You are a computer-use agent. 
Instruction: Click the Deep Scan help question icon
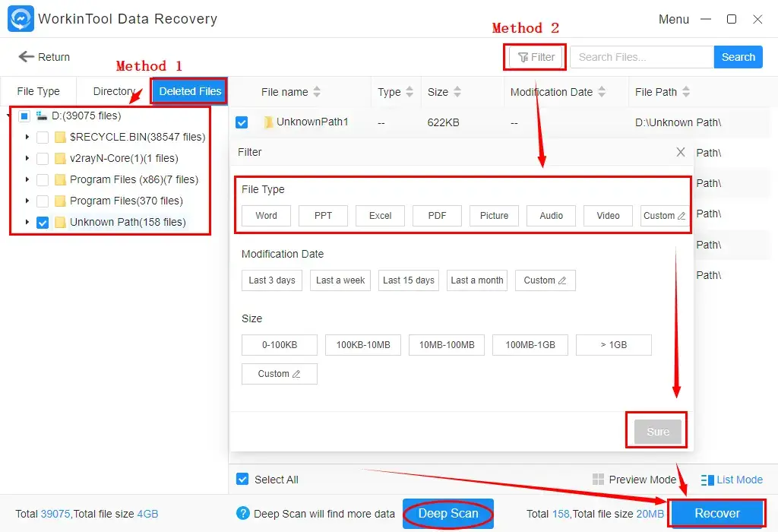pos(242,513)
